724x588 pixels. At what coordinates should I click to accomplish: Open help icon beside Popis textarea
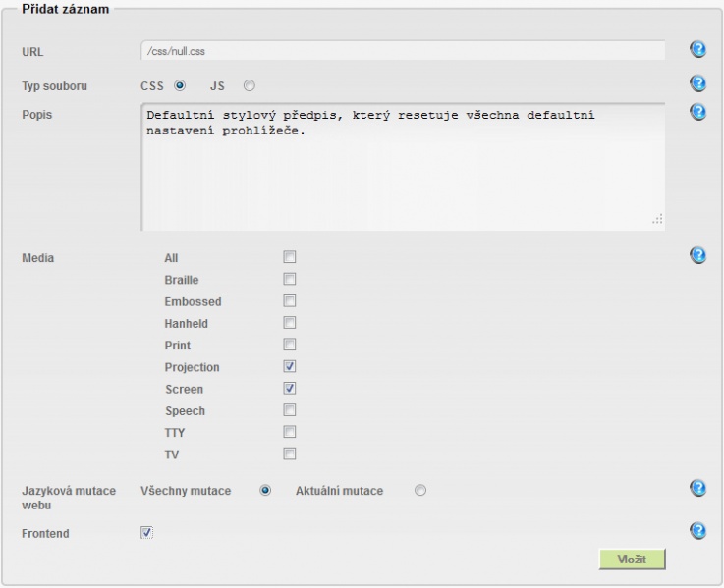[697, 112]
